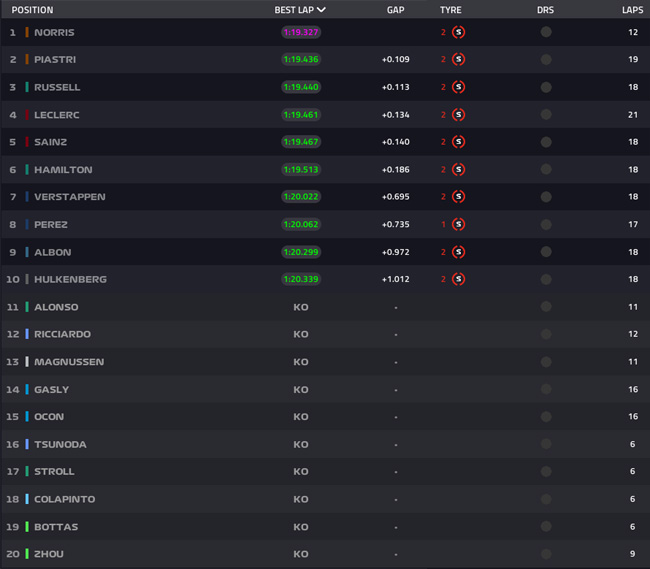Select Verstappen's 1:20.022 lap time badge
This screenshot has height=569, width=650.
tap(301, 196)
